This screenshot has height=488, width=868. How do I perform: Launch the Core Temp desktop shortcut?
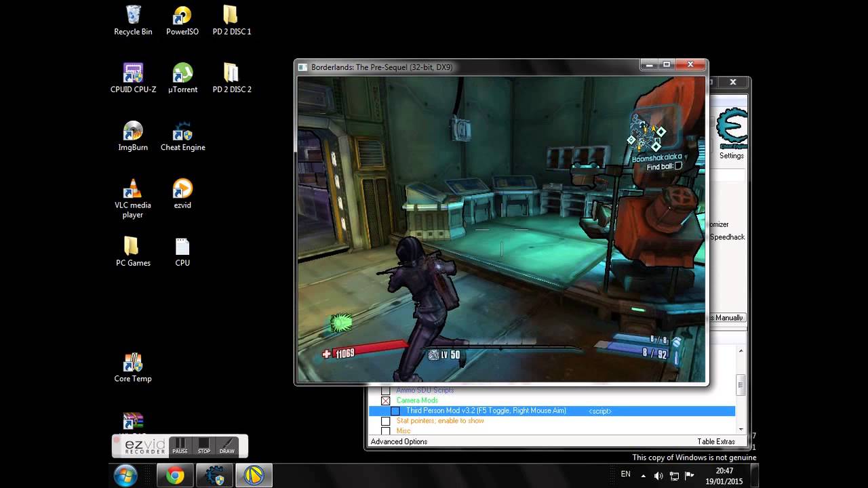(x=133, y=367)
